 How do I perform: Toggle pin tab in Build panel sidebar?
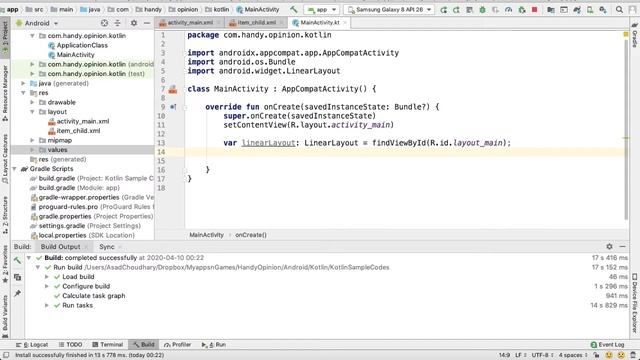pyautogui.click(x=17, y=293)
